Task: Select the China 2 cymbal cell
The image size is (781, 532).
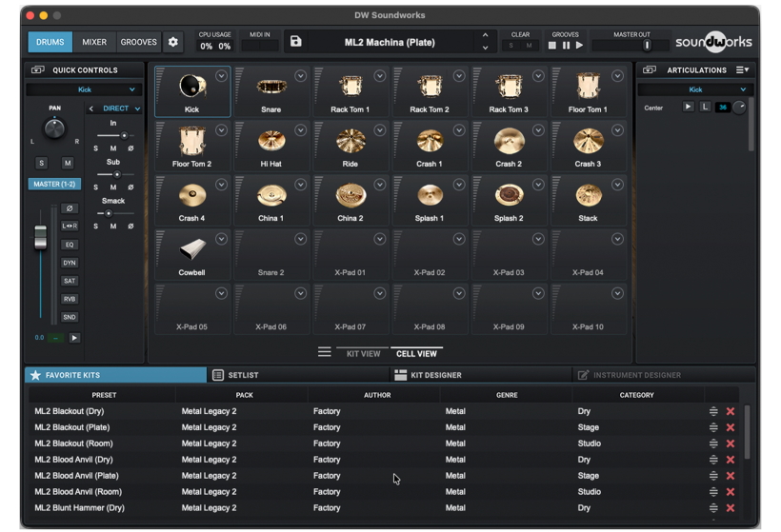Action: click(x=350, y=200)
